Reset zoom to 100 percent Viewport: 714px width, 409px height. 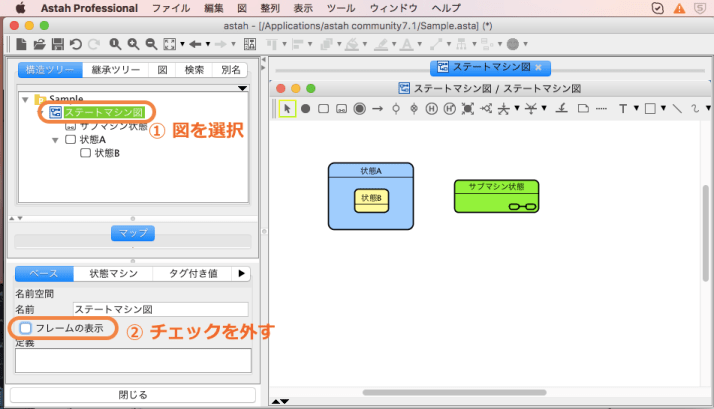(x=115, y=44)
